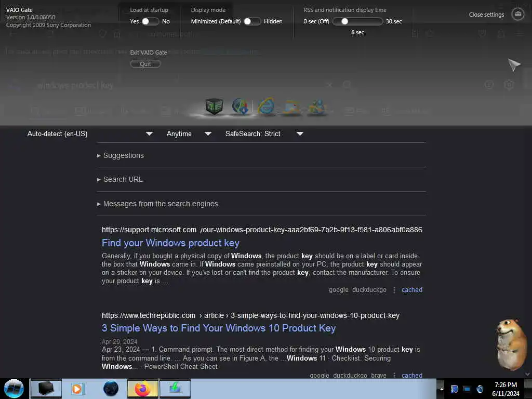Click the techrepublic.com URL
This screenshot has width=532, height=399.
pos(250,315)
